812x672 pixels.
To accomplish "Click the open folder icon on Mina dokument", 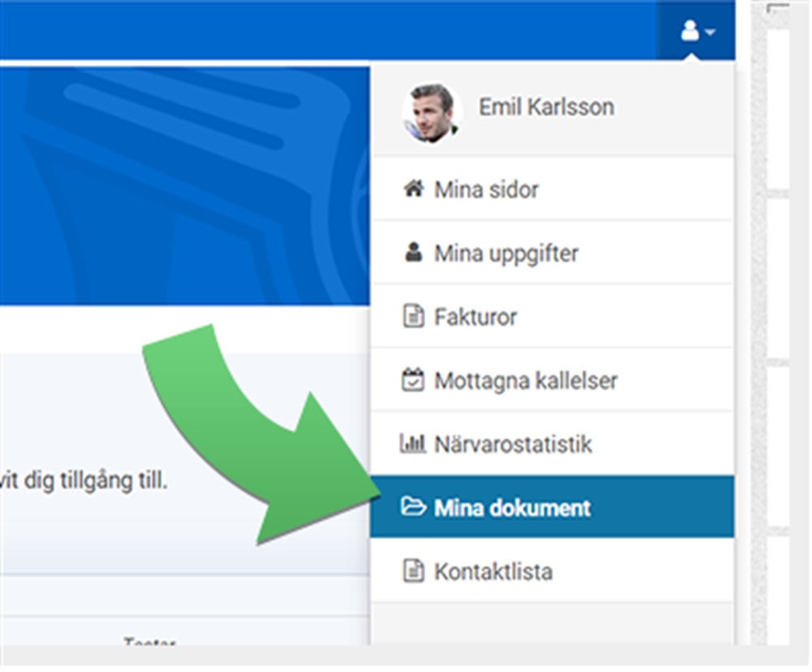I will click(x=413, y=508).
